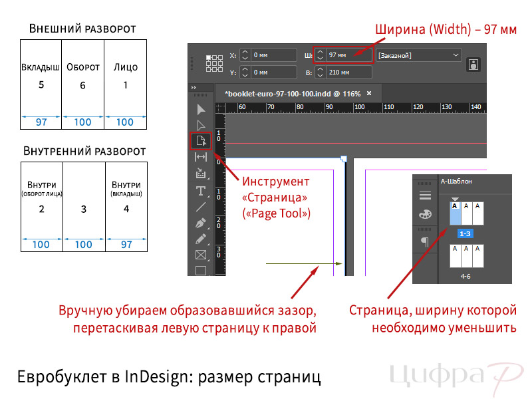
Task: Pick the Content Collector tool
Action: [201, 174]
